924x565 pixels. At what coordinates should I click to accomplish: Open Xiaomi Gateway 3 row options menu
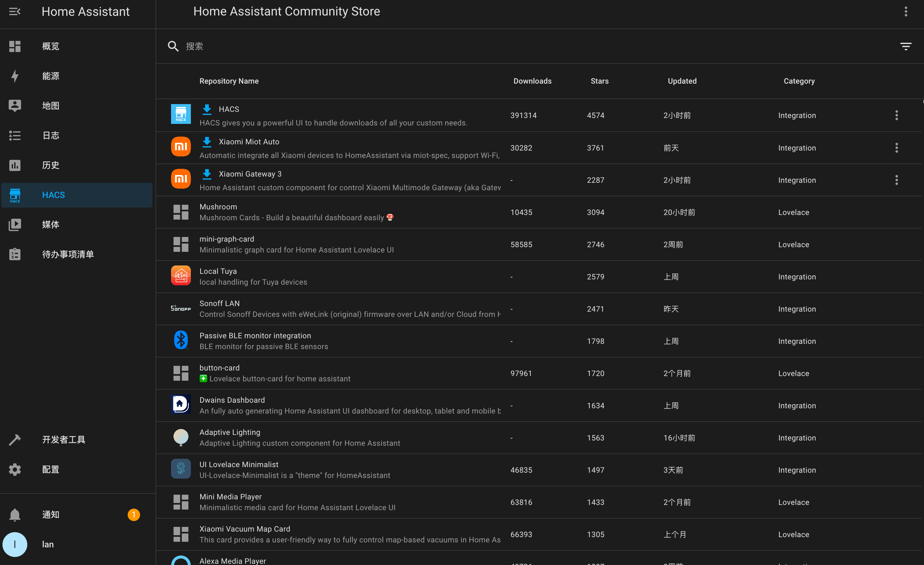click(x=897, y=180)
